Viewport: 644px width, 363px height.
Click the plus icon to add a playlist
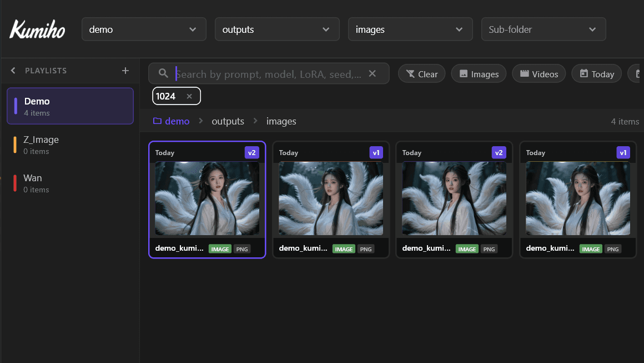(x=125, y=71)
